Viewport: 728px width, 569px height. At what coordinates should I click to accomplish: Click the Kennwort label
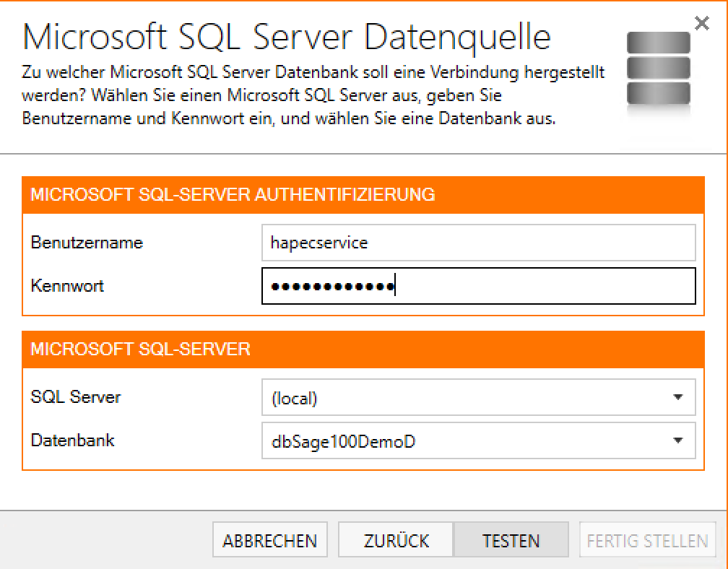67,286
